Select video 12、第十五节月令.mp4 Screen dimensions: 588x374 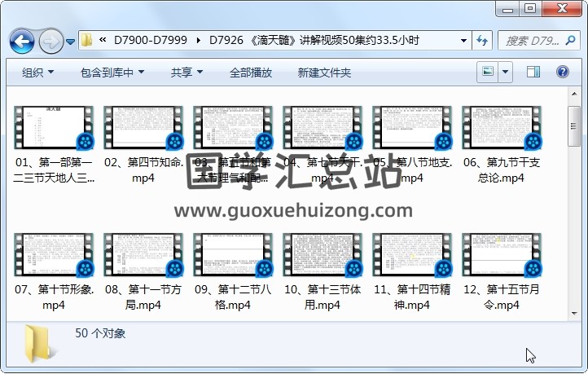click(502, 272)
